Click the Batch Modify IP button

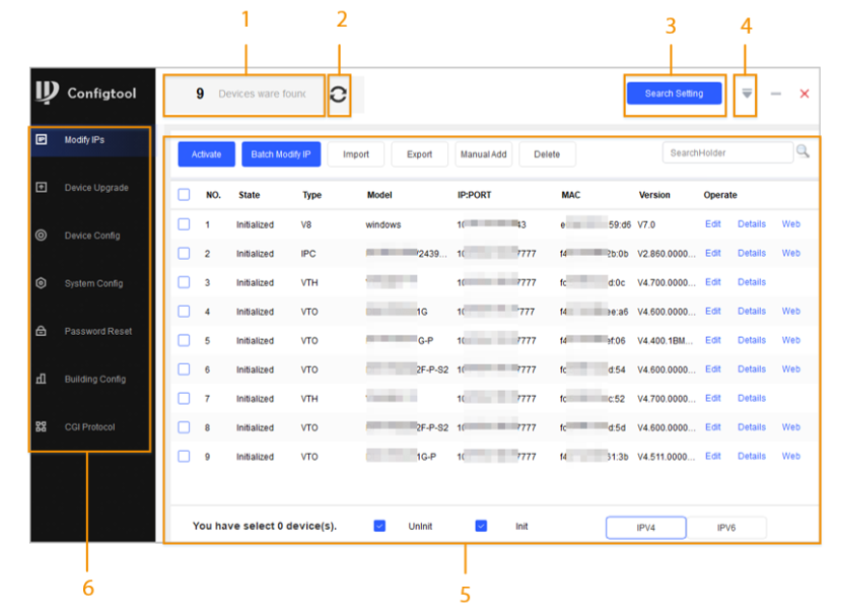pyautogui.click(x=281, y=154)
